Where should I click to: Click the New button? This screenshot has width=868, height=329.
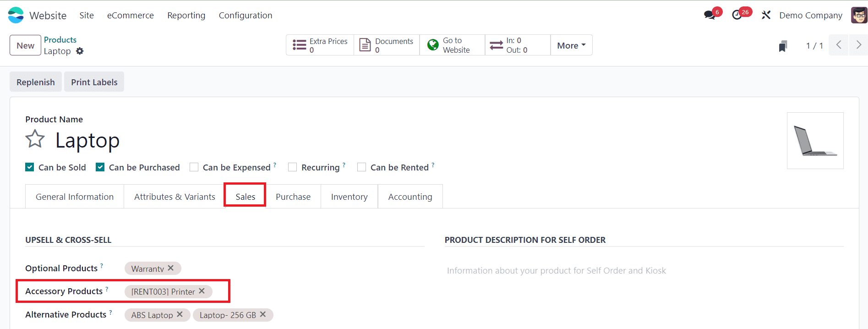[x=26, y=45]
